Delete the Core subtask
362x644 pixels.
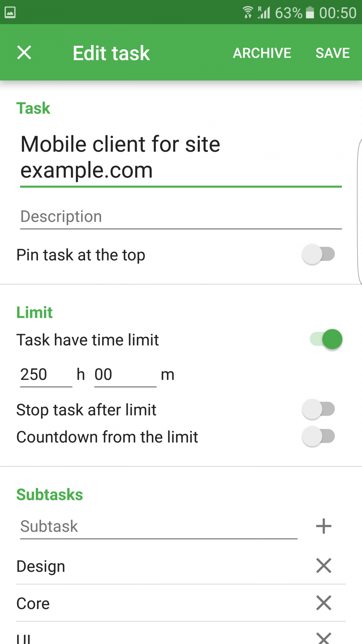click(x=323, y=603)
